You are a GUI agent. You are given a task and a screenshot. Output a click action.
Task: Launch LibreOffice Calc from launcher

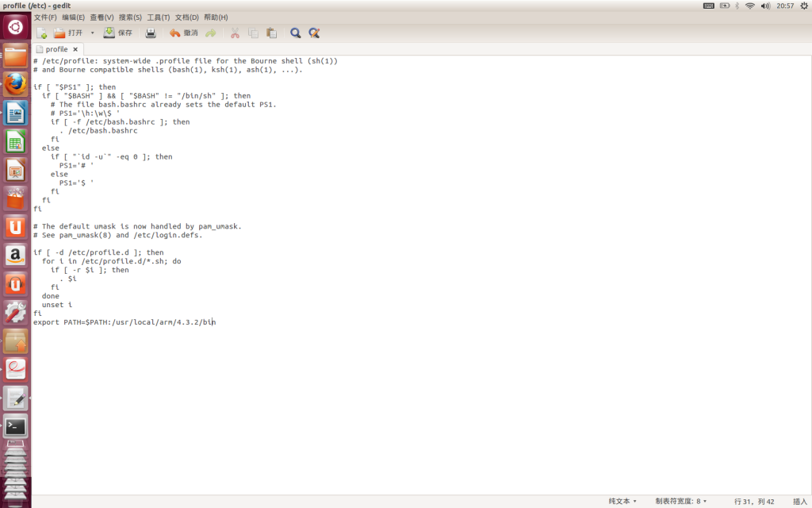[x=16, y=141]
